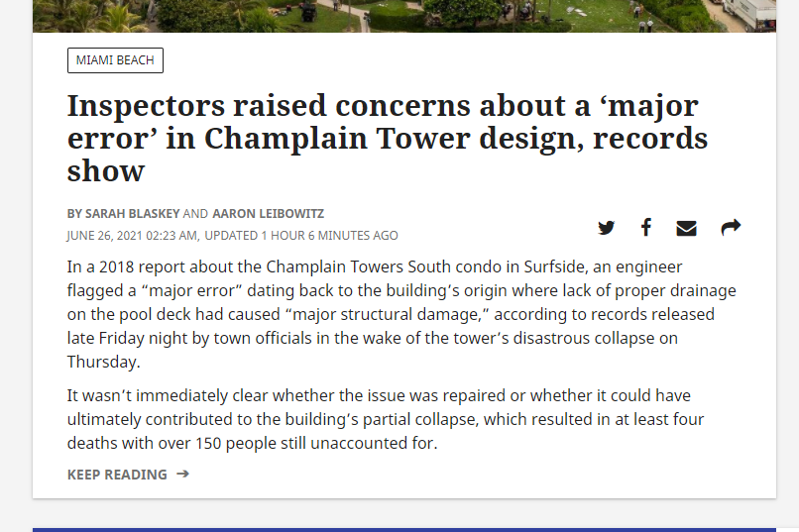Email the article using envelope icon

pyautogui.click(x=686, y=228)
